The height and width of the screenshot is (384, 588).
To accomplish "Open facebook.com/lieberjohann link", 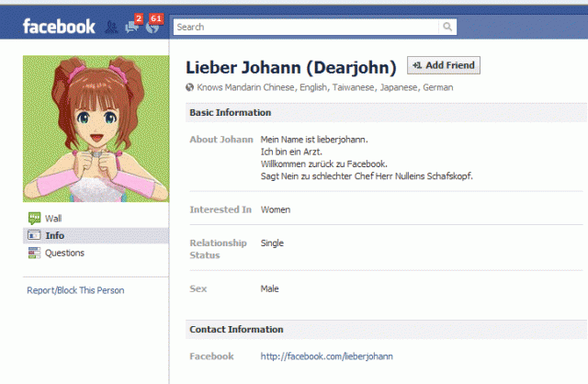I will pyautogui.click(x=327, y=356).
